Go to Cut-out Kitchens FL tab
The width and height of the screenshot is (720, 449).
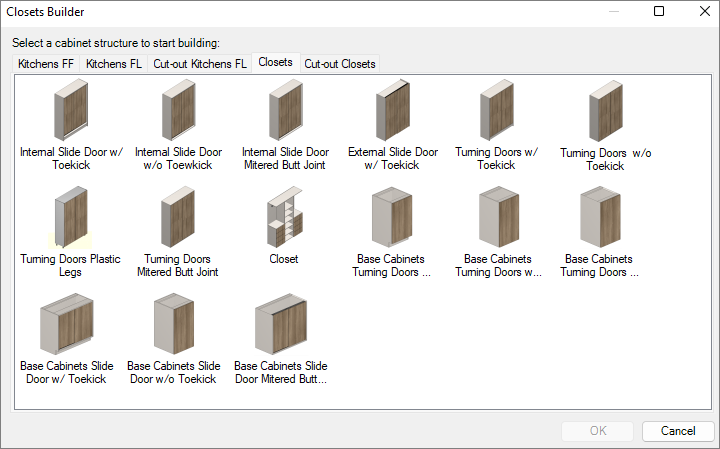[200, 64]
